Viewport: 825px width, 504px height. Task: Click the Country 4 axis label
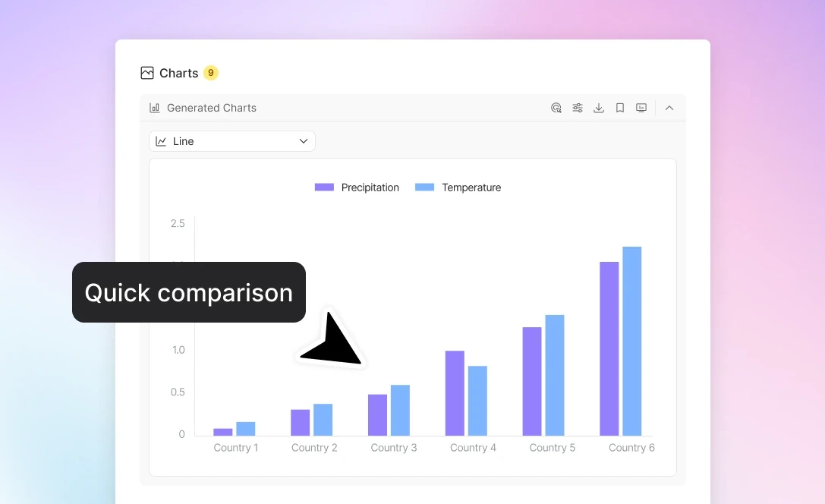coord(473,448)
